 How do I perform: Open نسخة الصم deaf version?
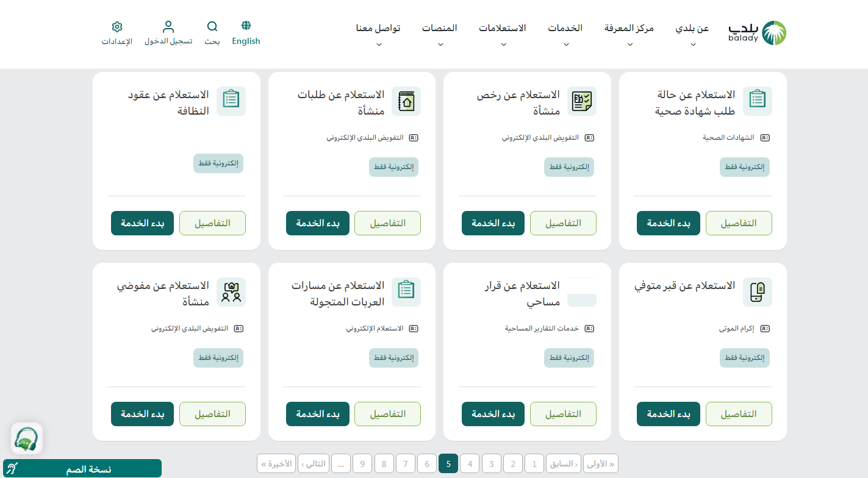point(82,469)
